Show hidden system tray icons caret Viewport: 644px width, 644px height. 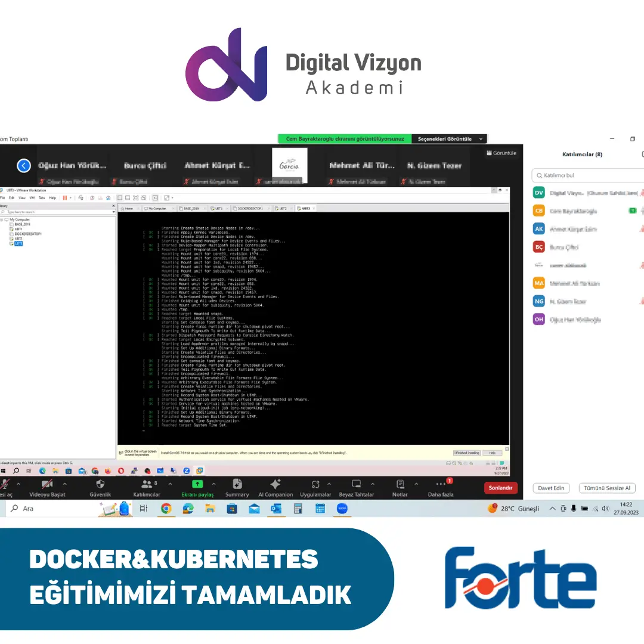point(552,509)
